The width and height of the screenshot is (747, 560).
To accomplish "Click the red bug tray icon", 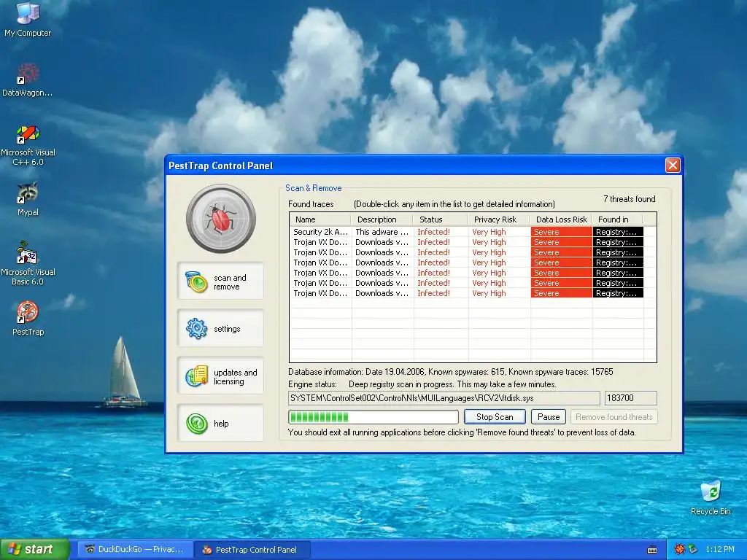I will [x=679, y=549].
